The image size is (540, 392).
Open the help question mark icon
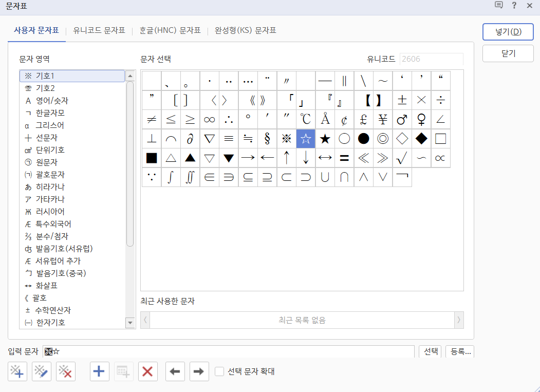click(x=514, y=6)
